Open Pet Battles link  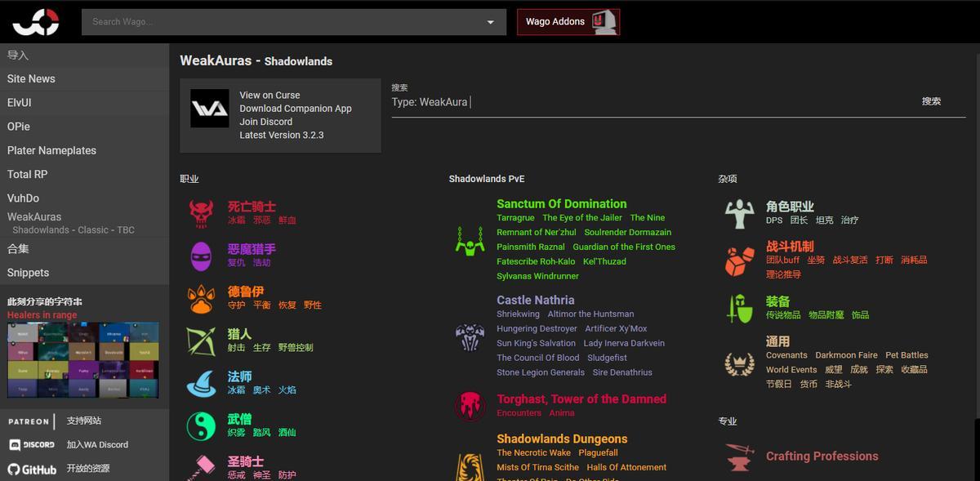(906, 355)
